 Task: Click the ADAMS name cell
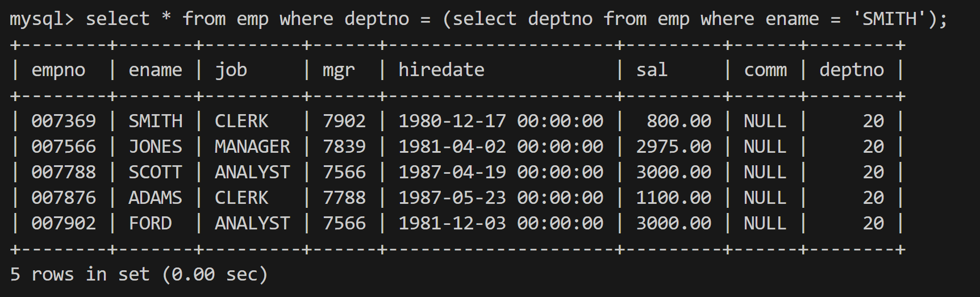(155, 198)
